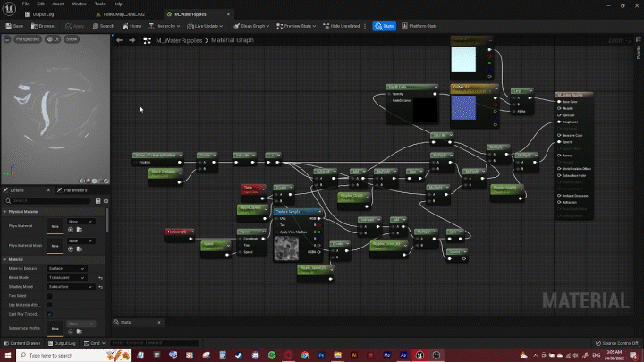Click Source Control Off button

(616, 343)
